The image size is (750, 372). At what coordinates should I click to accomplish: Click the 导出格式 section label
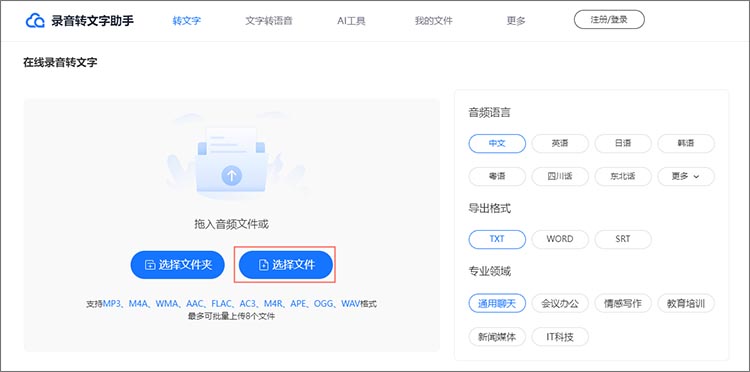pos(489,208)
